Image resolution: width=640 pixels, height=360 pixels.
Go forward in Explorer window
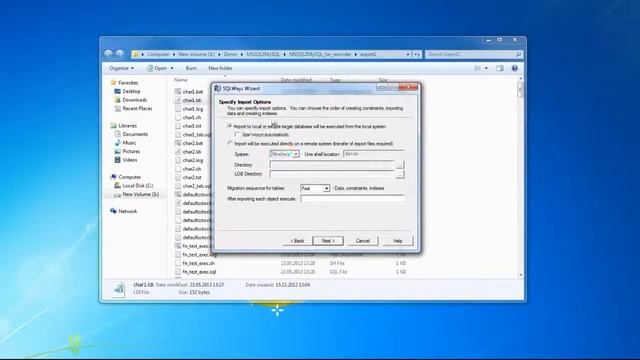[119, 53]
